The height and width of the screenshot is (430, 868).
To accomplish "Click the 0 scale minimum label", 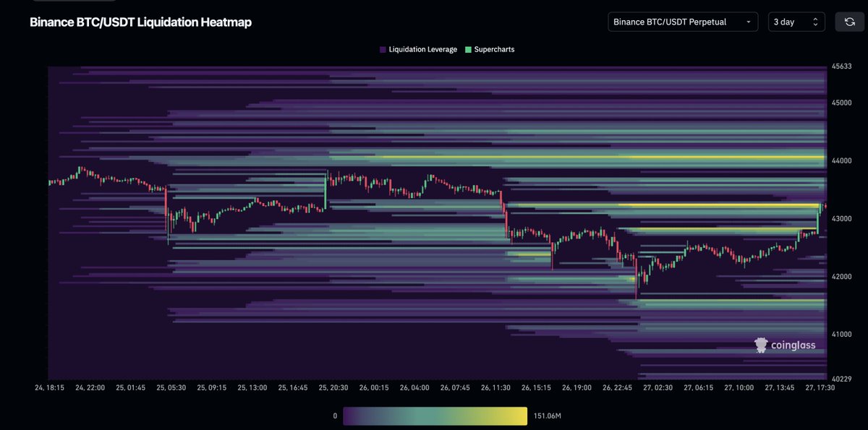I will tap(335, 416).
